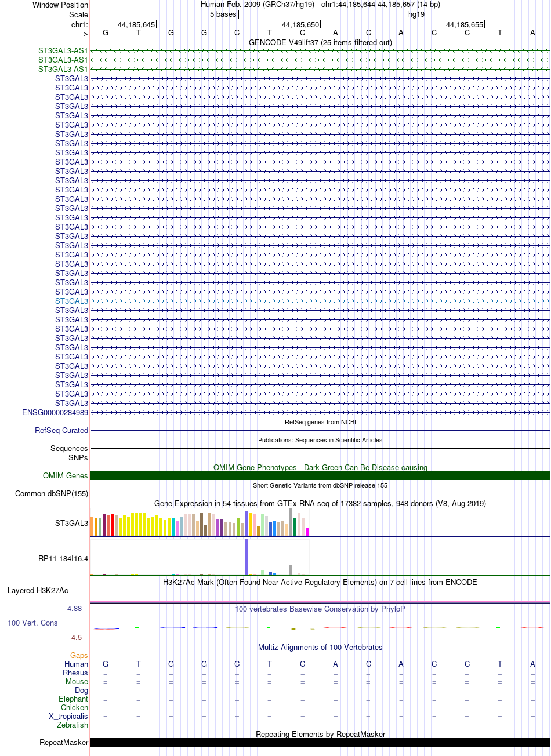Click the 'RP11-184I16.4' GTEx label

tap(63, 559)
